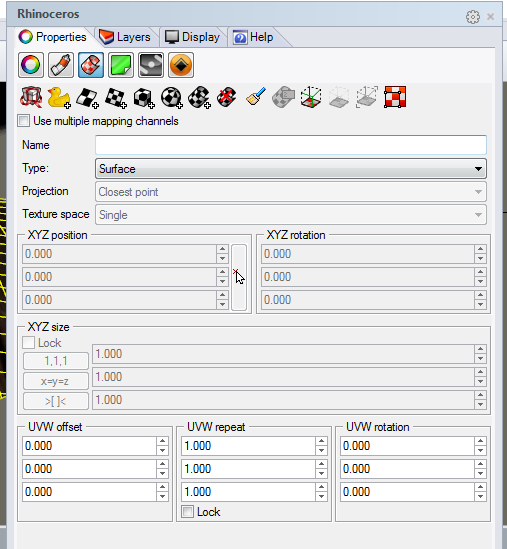Open the Type dropdown showing Surface
The width and height of the screenshot is (507, 549).
click(x=291, y=169)
